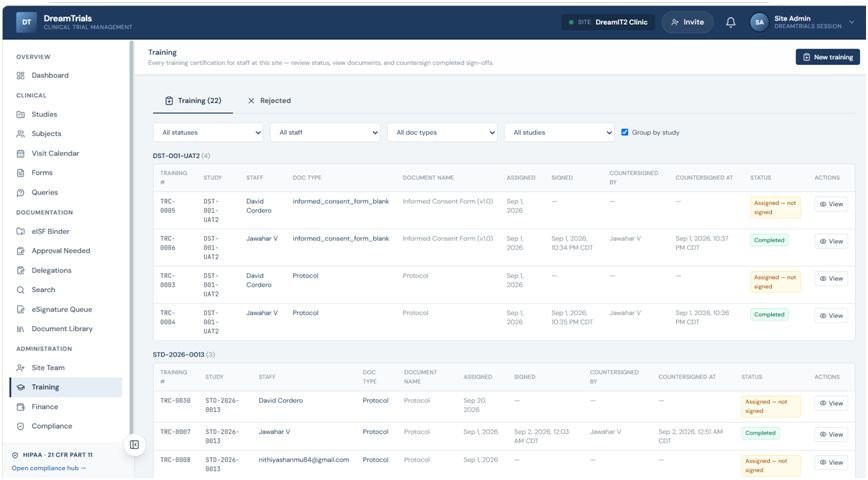This screenshot has width=868, height=480.
Task: Open compliance hub link
Action: (x=49, y=468)
